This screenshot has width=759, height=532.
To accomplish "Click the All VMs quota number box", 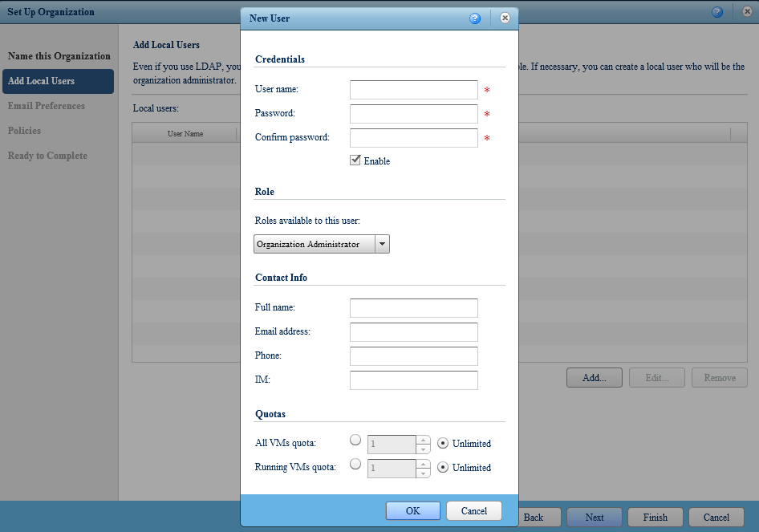I will (392, 445).
